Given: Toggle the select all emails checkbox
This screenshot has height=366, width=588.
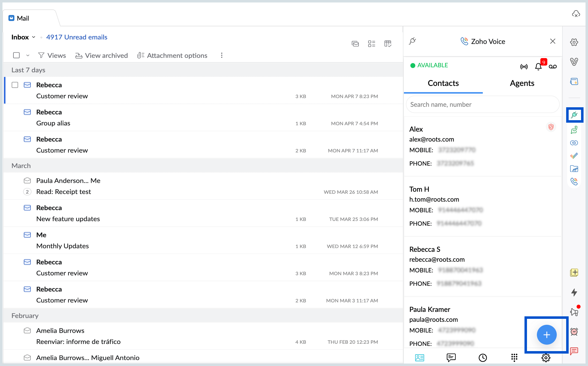Looking at the screenshot, I should [x=16, y=55].
